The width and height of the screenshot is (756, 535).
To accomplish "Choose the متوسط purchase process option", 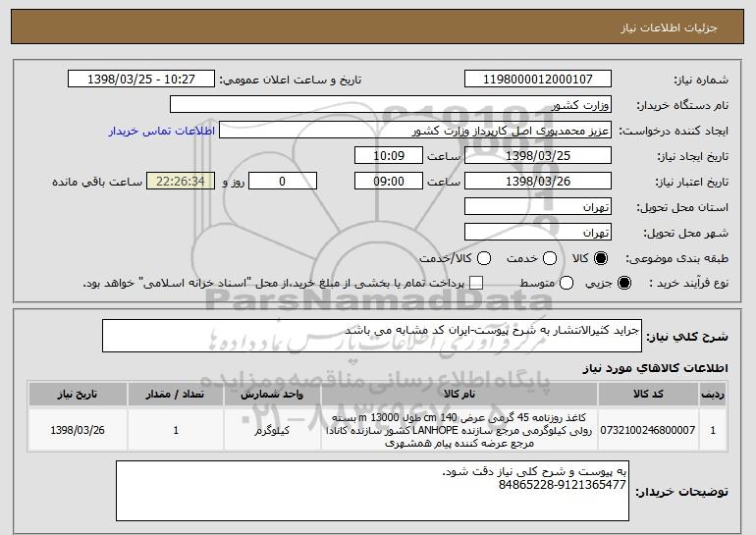I will 567,283.
